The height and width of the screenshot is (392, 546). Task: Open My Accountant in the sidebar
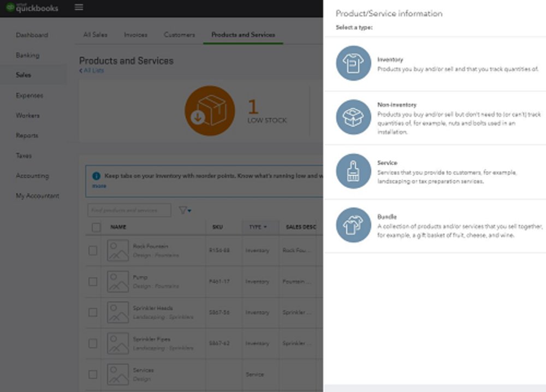pos(37,195)
